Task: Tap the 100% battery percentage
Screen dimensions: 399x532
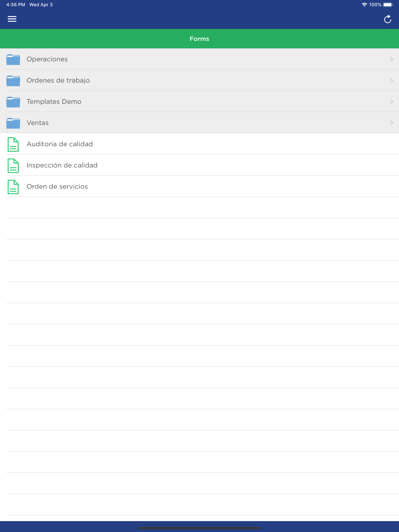Action: click(x=375, y=4)
